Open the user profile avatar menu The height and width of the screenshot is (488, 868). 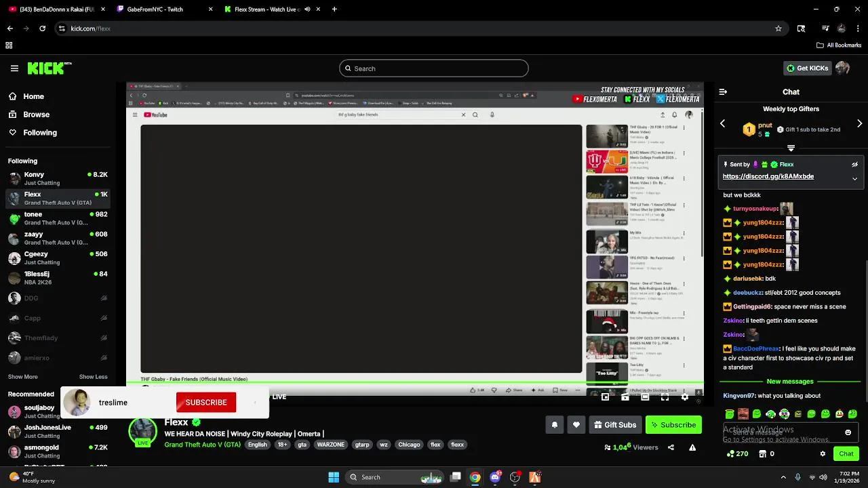tap(842, 68)
